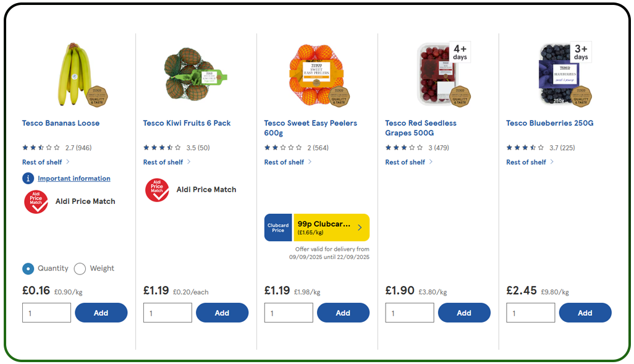The width and height of the screenshot is (634, 364).
Task: Click the Aldi Price Match icon under Tesco Bananas Loose
Action: (x=36, y=201)
